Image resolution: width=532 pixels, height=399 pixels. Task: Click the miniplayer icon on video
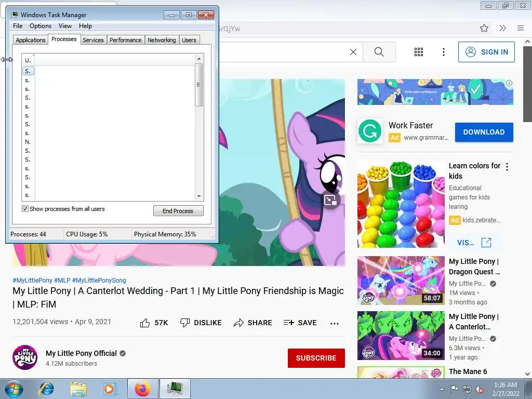(330, 200)
